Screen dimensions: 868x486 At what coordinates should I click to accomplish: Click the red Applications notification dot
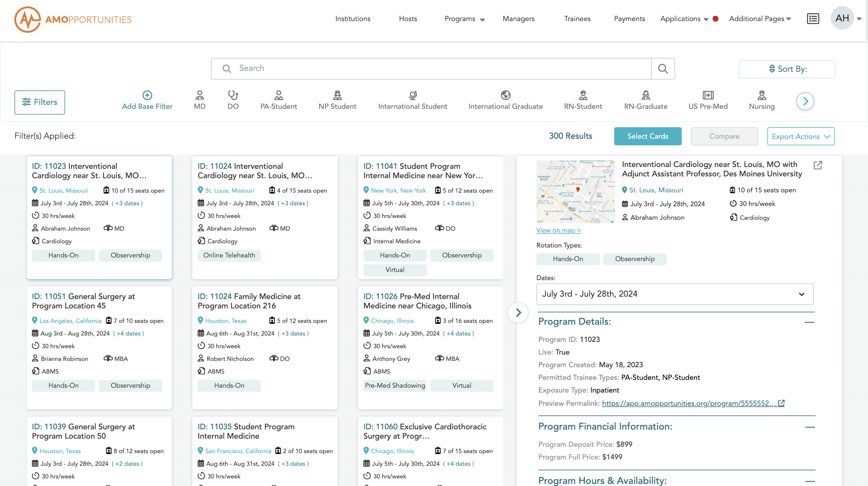715,19
